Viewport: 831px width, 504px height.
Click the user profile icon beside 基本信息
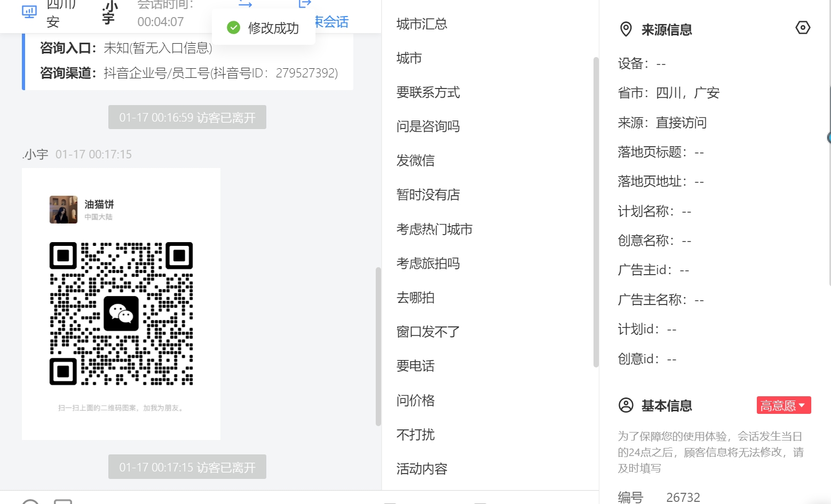pos(626,405)
